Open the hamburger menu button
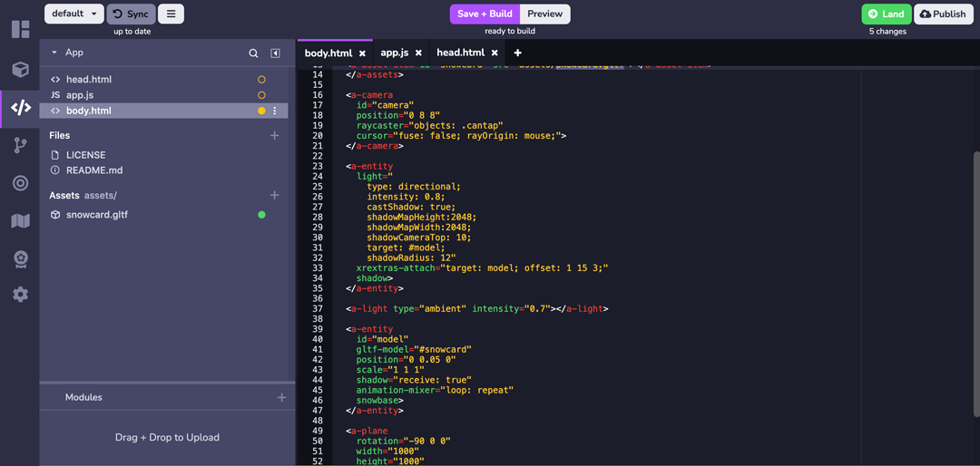 coord(171,14)
